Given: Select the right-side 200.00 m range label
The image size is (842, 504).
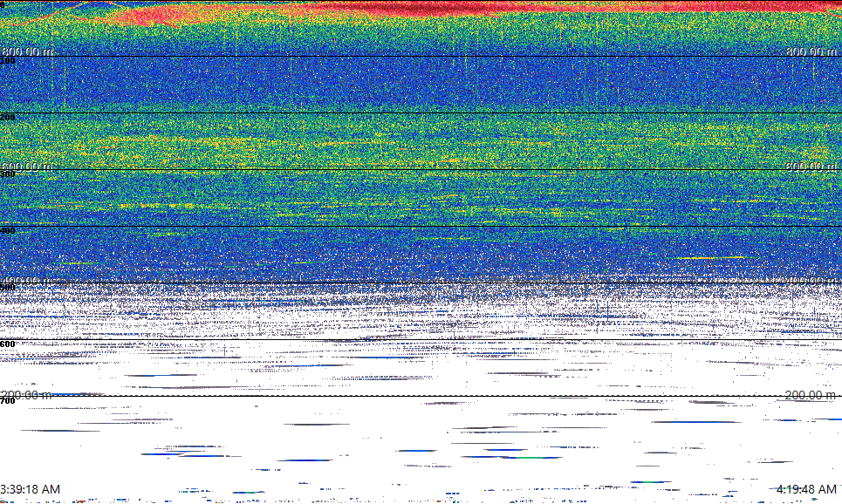Looking at the screenshot, I should click(x=811, y=395).
